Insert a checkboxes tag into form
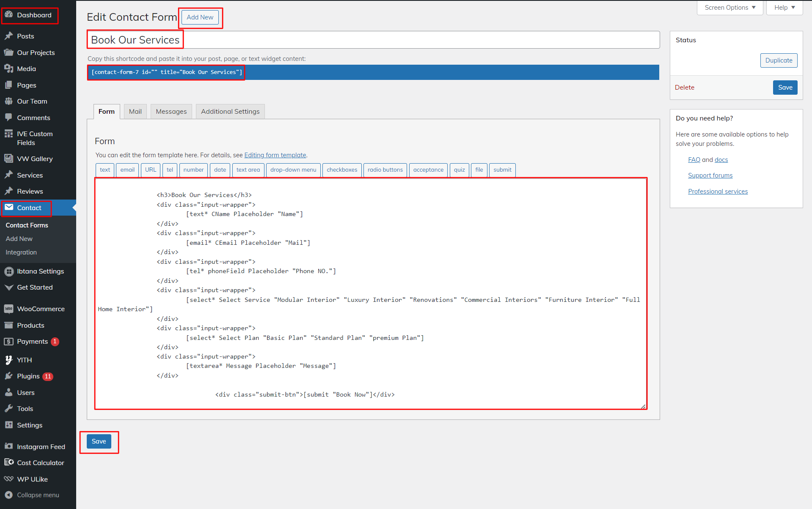Viewport: 812px width, 509px height. [341, 170]
